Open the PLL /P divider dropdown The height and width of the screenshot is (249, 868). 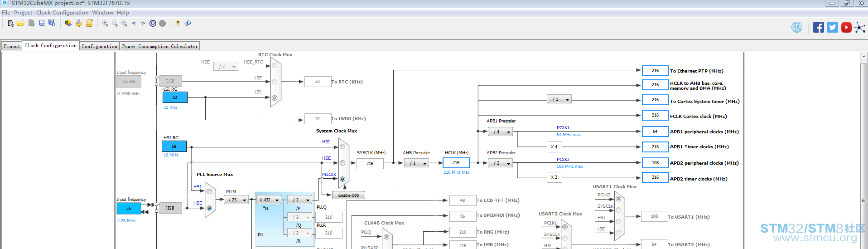(x=299, y=200)
